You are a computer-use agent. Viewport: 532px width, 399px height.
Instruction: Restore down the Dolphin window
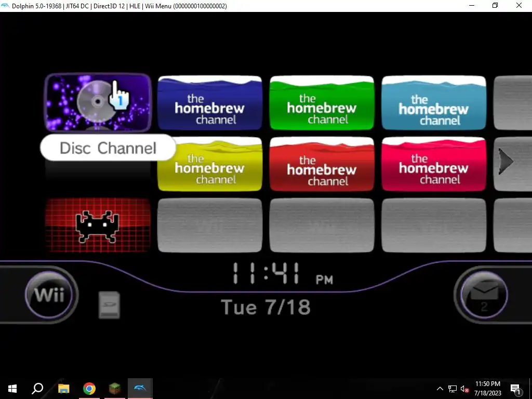pyautogui.click(x=495, y=5)
